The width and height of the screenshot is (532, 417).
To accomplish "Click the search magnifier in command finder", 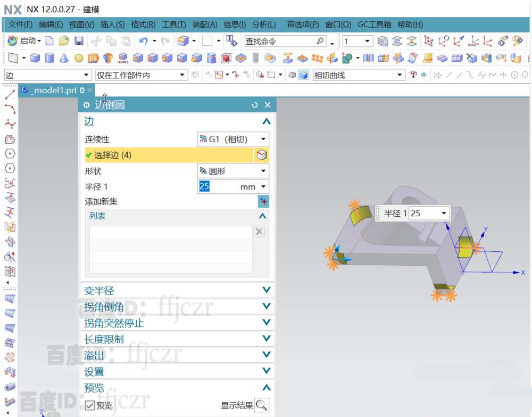I will (x=320, y=41).
